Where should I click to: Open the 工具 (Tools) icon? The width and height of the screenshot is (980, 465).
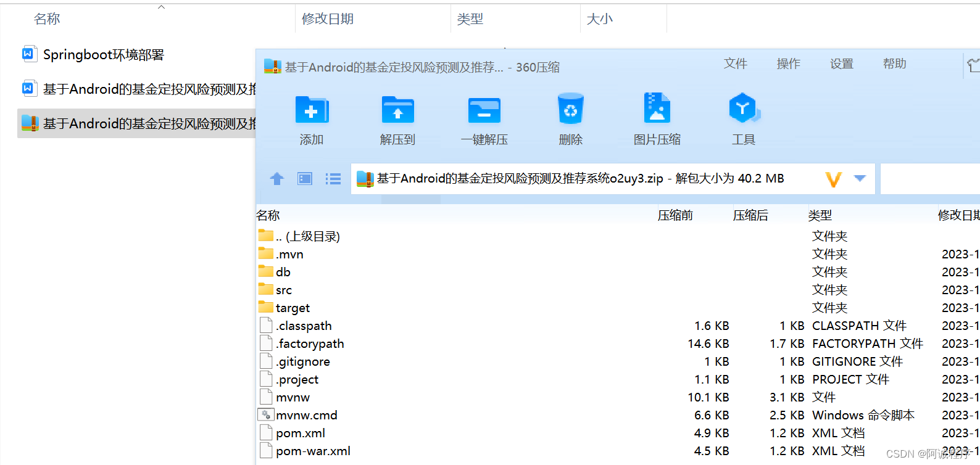[x=744, y=109]
